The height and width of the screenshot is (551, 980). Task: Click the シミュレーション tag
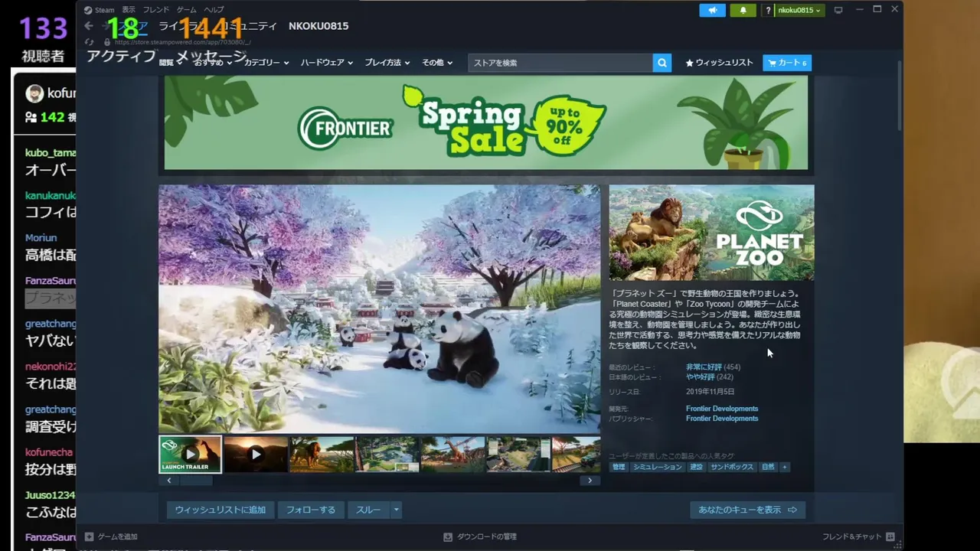coord(657,467)
